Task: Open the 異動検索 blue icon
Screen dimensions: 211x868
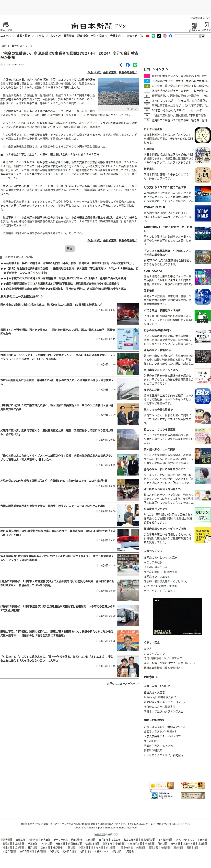Action: click(203, 297)
